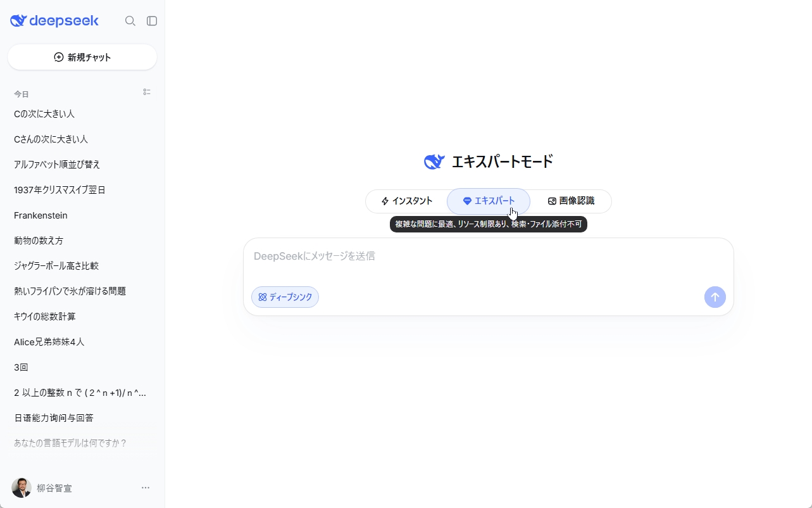Viewport: 812px width, 508px height.
Task: Open chat 'キウイの総数計算'
Action: [82, 317]
